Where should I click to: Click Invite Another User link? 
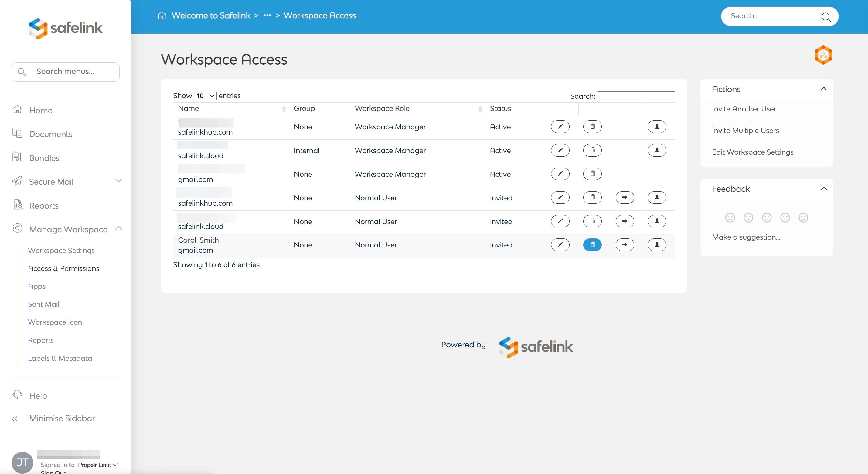coord(744,109)
